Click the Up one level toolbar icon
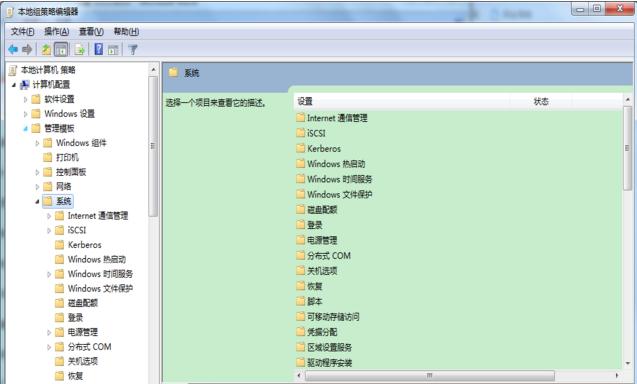This screenshot has width=637, height=384. 46,50
